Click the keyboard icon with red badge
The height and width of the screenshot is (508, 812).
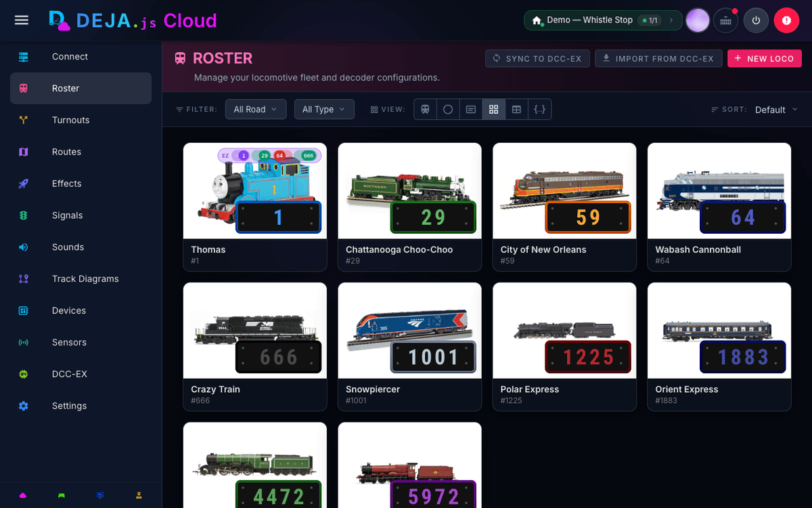pyautogui.click(x=726, y=20)
